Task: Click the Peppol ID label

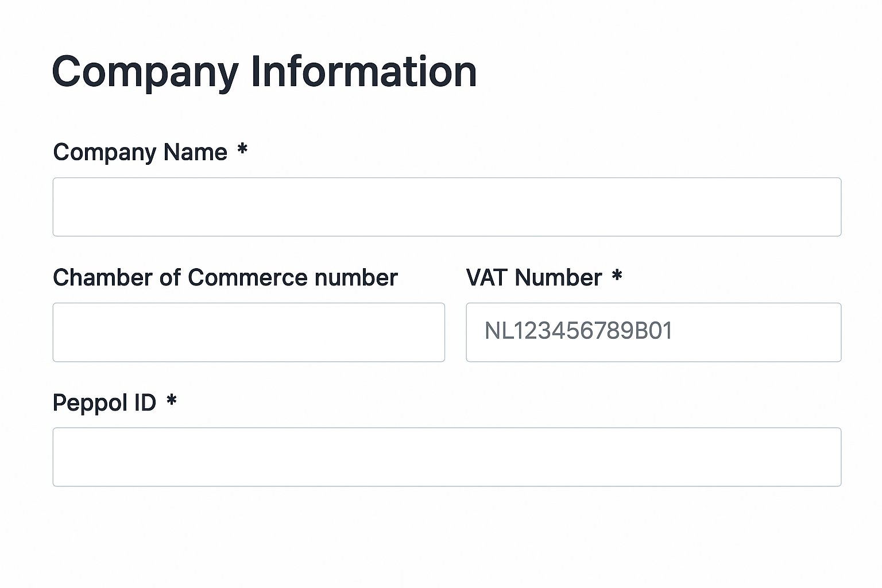Action: 105,403
